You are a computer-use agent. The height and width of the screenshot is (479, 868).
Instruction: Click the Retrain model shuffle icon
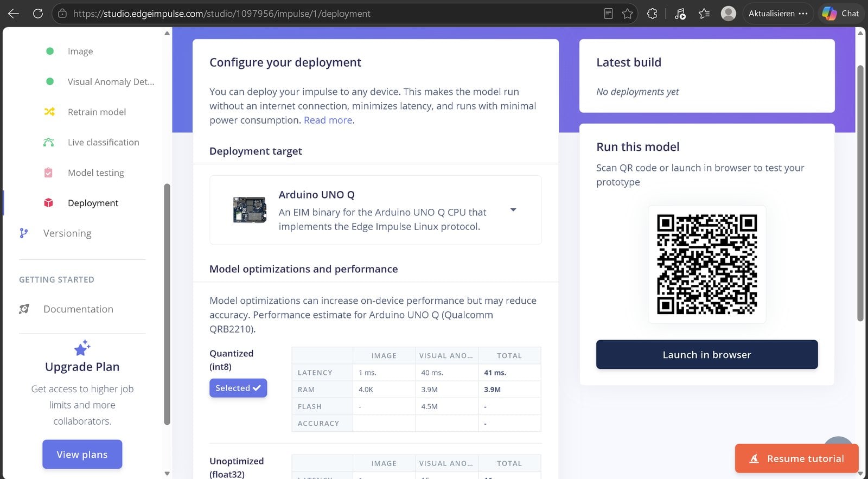tap(49, 112)
